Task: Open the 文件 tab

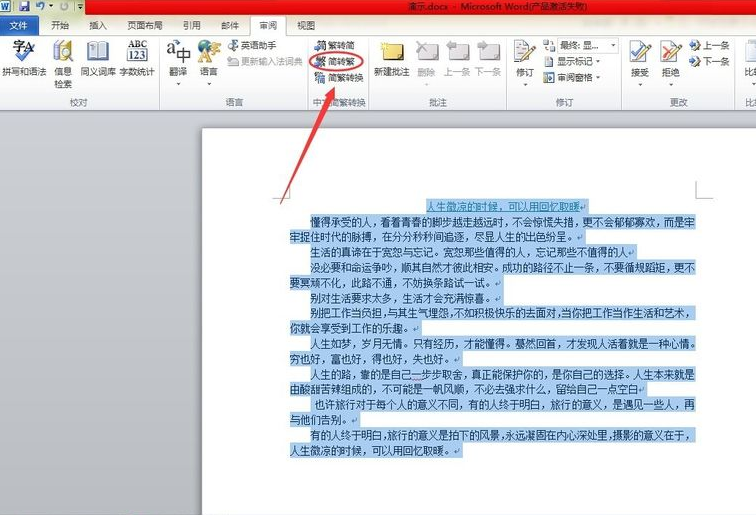Action: pos(19,26)
